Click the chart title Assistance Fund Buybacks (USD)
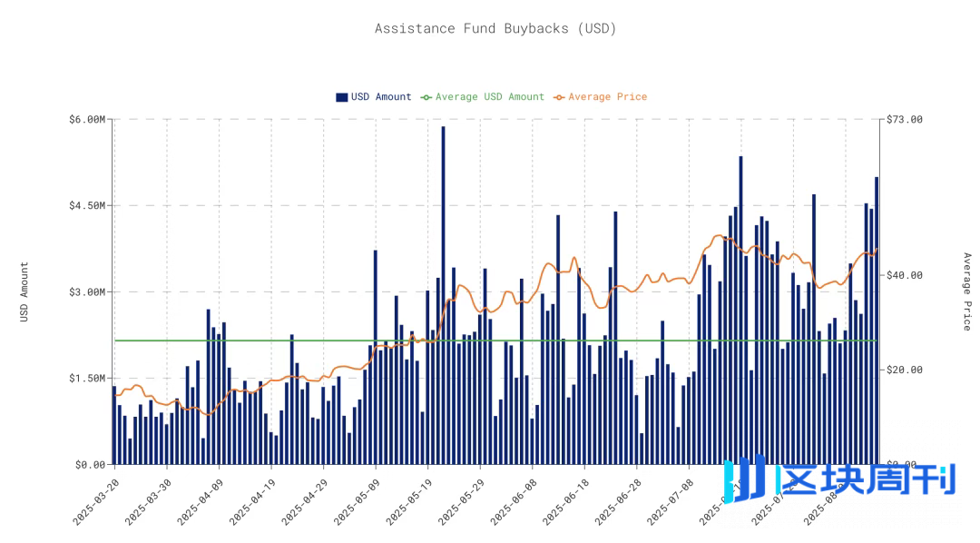Viewport: 980px width, 543px height. point(495,28)
